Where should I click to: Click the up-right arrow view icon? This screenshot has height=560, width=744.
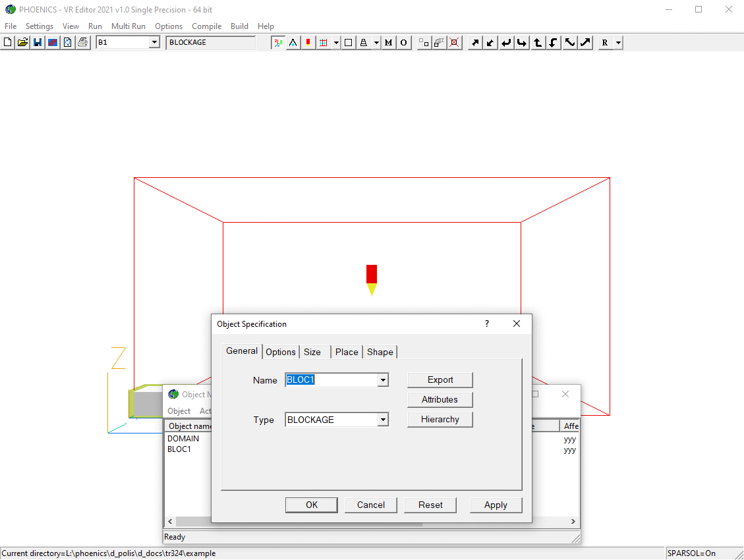(474, 43)
